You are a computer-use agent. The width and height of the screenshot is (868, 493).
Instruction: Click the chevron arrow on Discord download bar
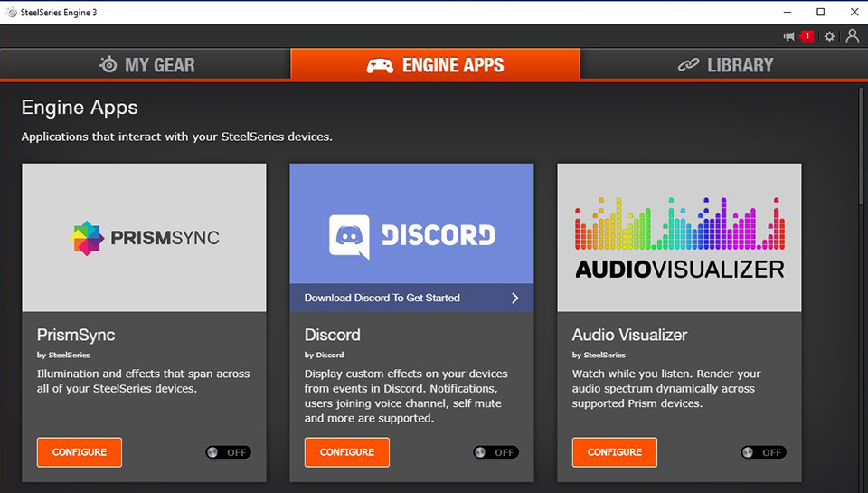coord(514,298)
